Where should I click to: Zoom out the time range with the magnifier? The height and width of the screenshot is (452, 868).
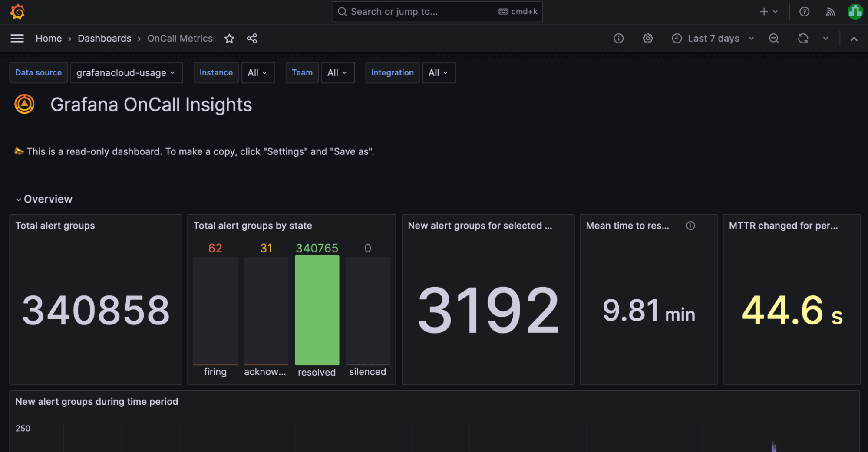tap(774, 39)
